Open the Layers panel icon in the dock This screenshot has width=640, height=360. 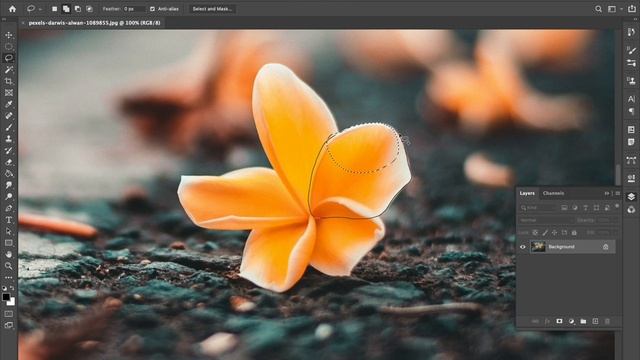pos(631,197)
